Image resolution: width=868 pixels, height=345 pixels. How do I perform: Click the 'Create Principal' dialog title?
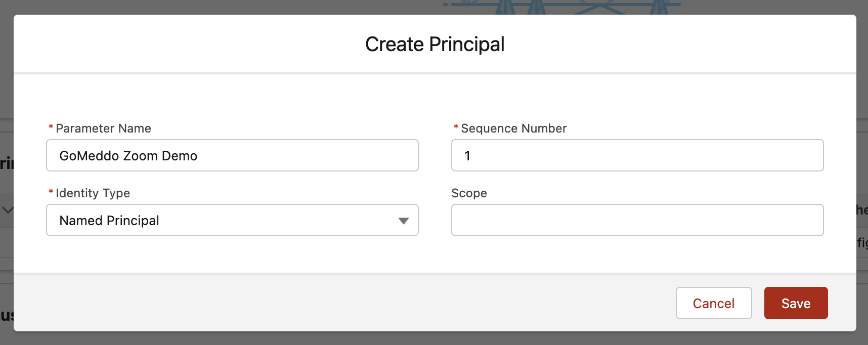click(435, 45)
